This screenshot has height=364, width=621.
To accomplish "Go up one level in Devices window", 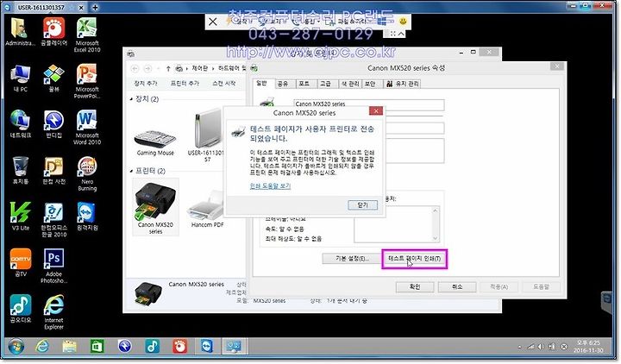I will [x=168, y=68].
